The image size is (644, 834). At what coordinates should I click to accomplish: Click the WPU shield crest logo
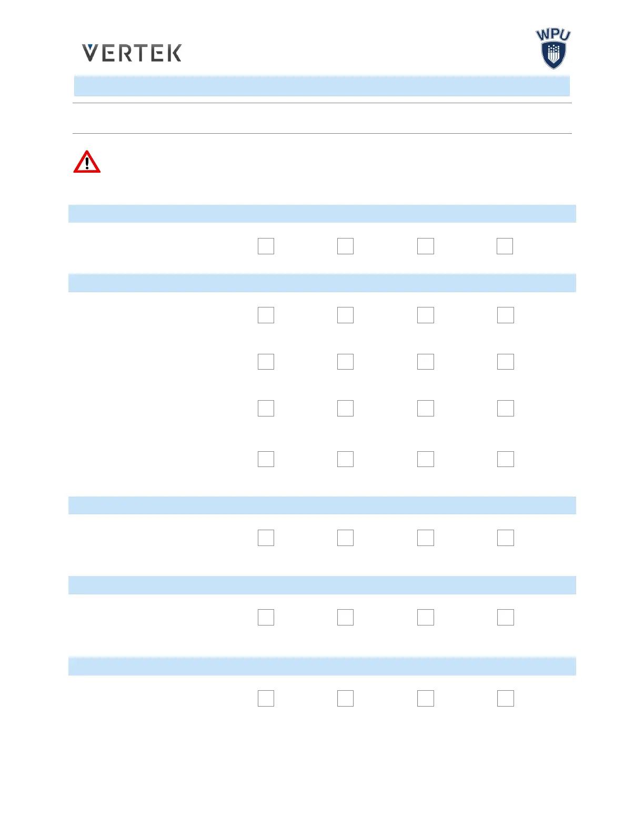pos(553,49)
